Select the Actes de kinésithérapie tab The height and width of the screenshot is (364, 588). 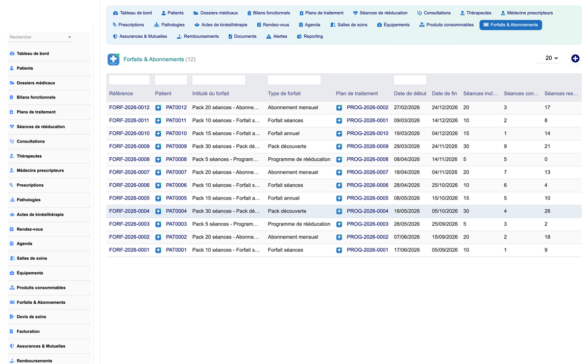pos(220,24)
